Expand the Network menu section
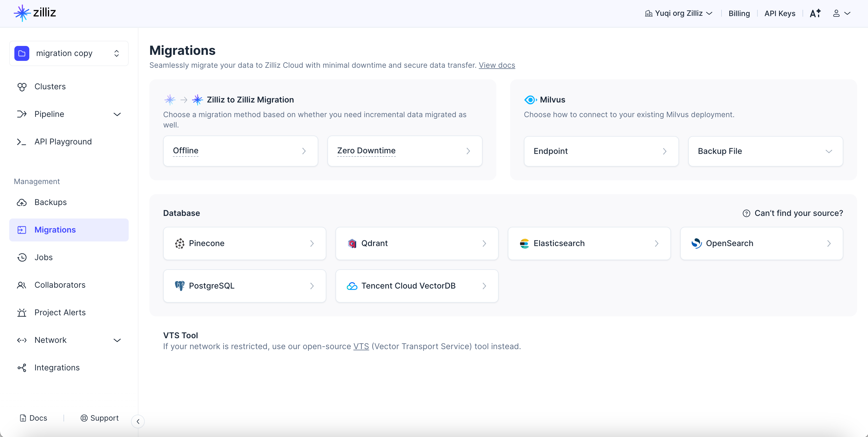 tap(117, 340)
